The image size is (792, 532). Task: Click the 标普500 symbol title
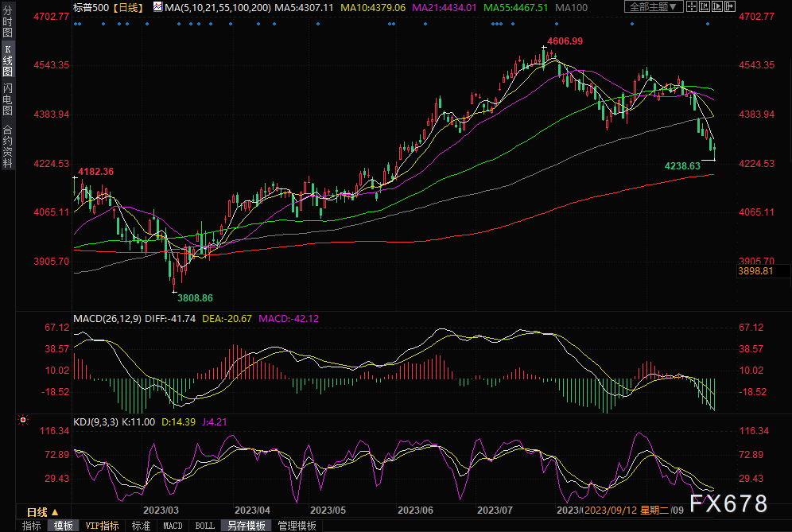pyautogui.click(x=91, y=8)
